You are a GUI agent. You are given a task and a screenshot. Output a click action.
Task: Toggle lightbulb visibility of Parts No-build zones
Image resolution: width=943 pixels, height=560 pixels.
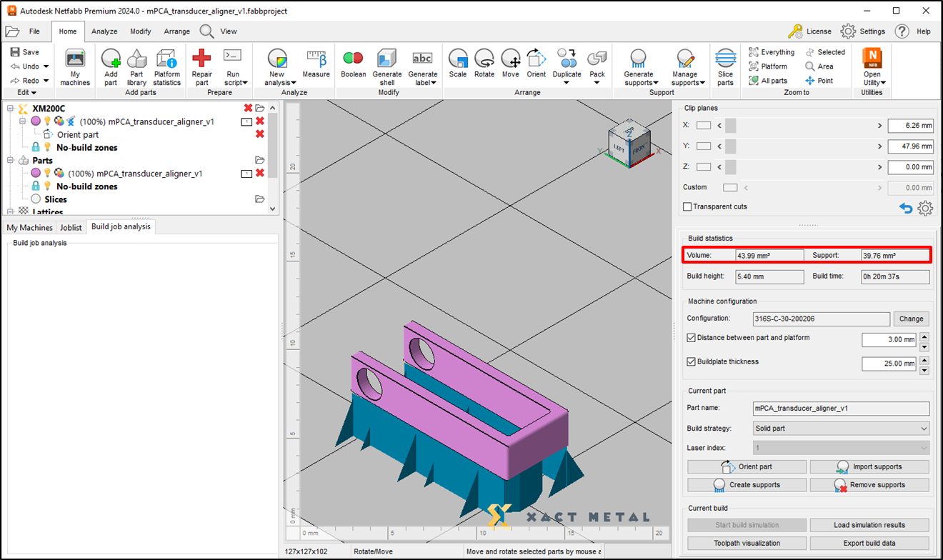click(x=48, y=186)
